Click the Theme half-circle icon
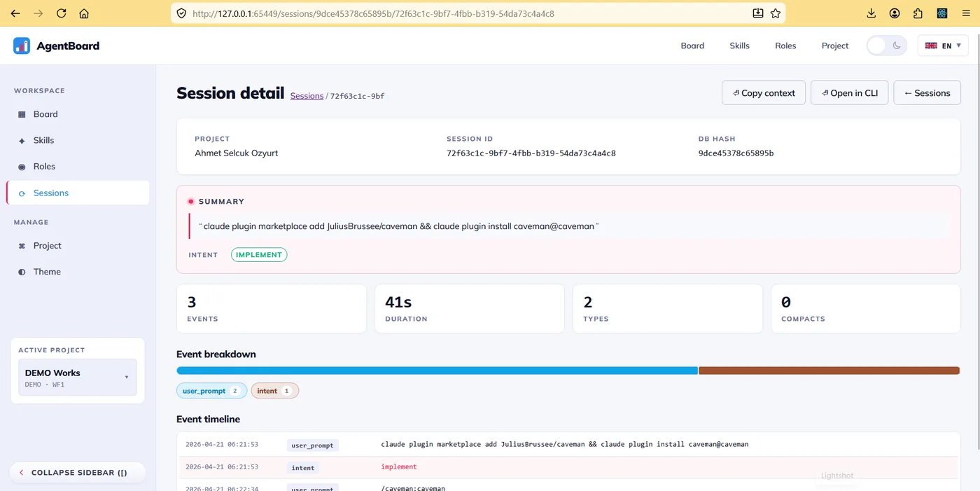This screenshot has width=980, height=491. point(22,272)
